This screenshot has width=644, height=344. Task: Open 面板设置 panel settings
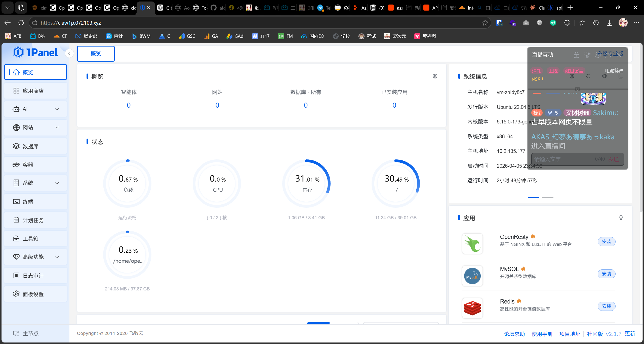pyautogui.click(x=33, y=294)
